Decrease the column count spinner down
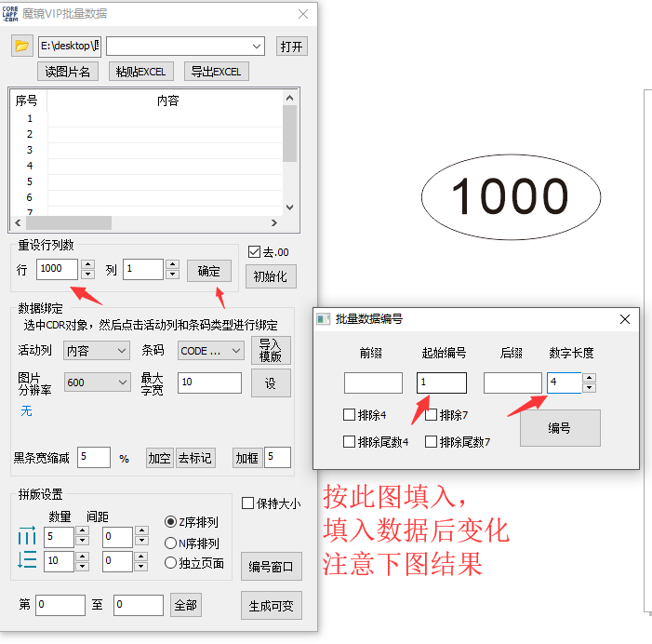This screenshot has width=652, height=644. tap(171, 275)
